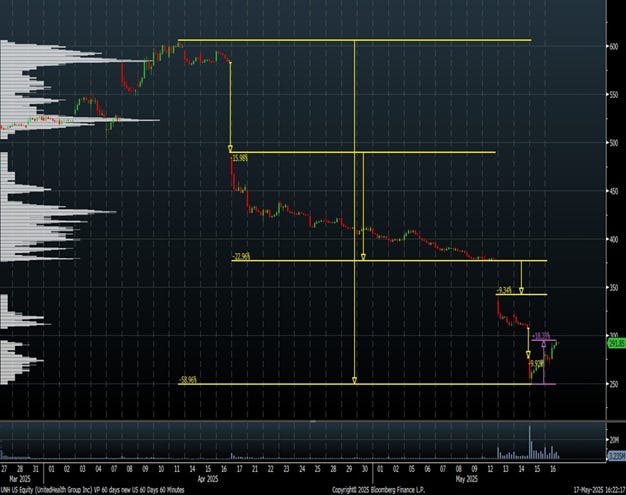Click the April 29 date label
This screenshot has width=626, height=495.
point(349,469)
